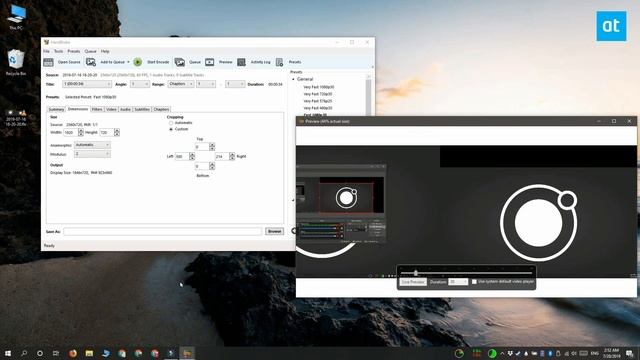Viewport: 640px width, 360px height.
Task: Click the green Start Encode play icon
Action: [138, 62]
